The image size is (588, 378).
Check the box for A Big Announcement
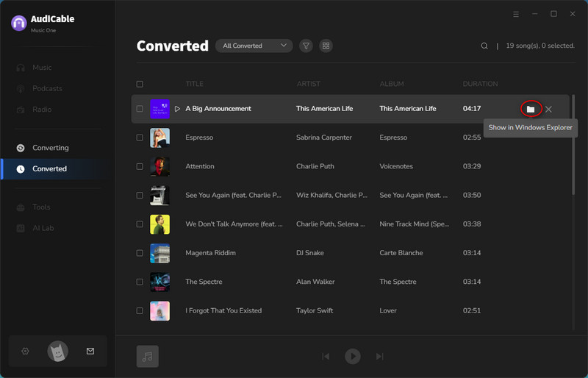point(140,109)
